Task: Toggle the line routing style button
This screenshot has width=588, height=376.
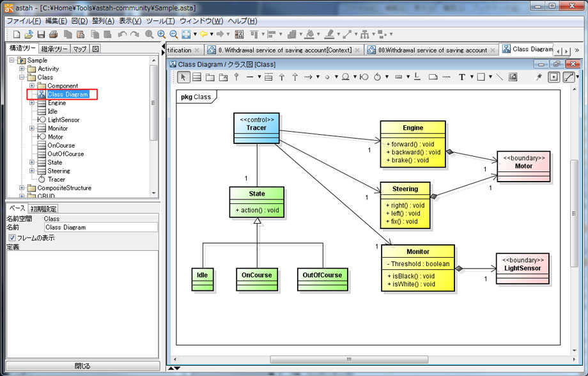Action: tap(568, 77)
